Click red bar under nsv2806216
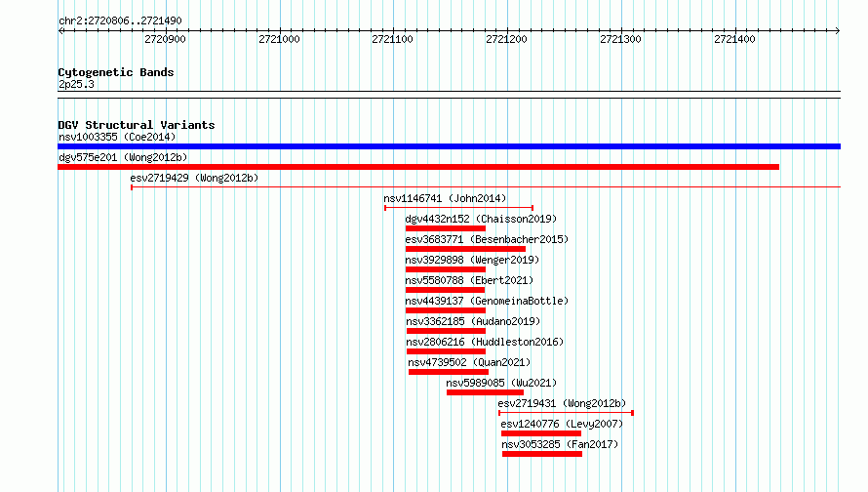 [446, 351]
